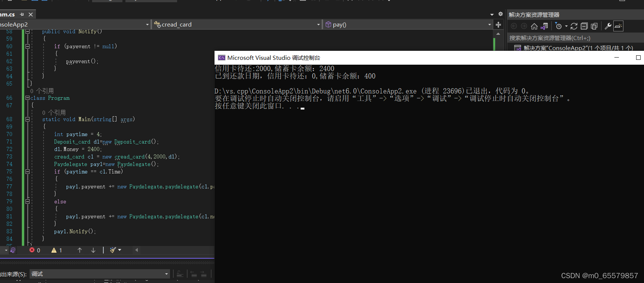This screenshot has height=283, width=644.
Task: Click the code cleanup broom icon
Action: (x=113, y=250)
